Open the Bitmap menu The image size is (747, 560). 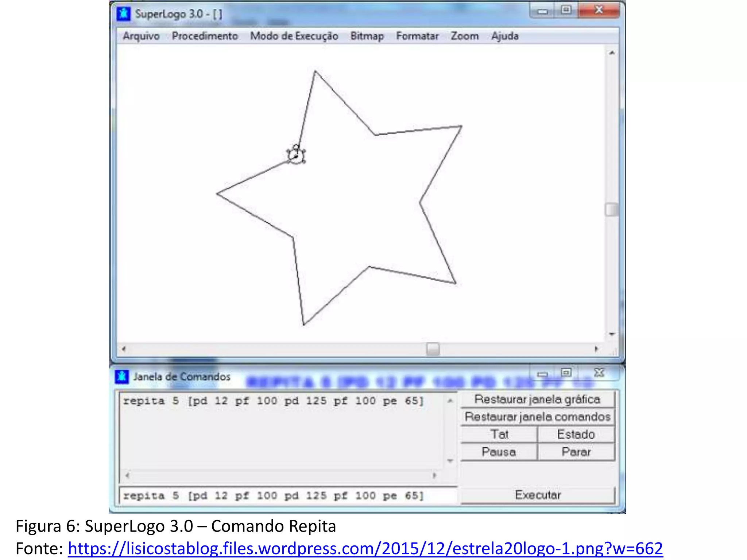(367, 36)
